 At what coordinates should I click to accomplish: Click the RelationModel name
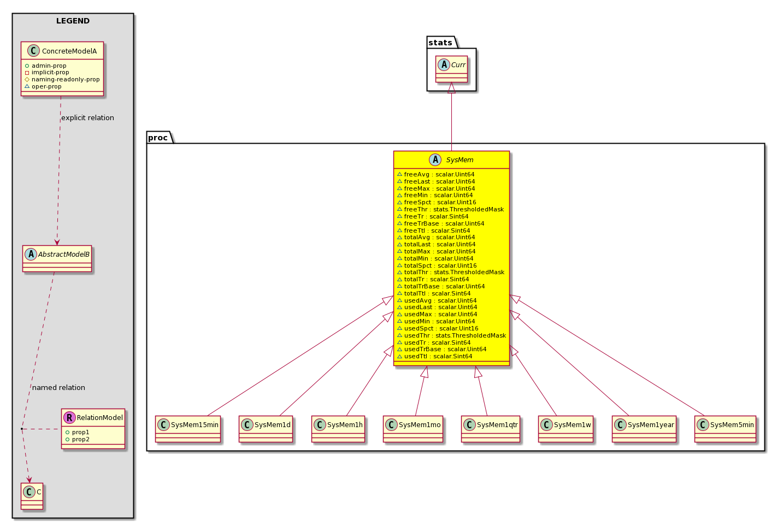pos(100,417)
